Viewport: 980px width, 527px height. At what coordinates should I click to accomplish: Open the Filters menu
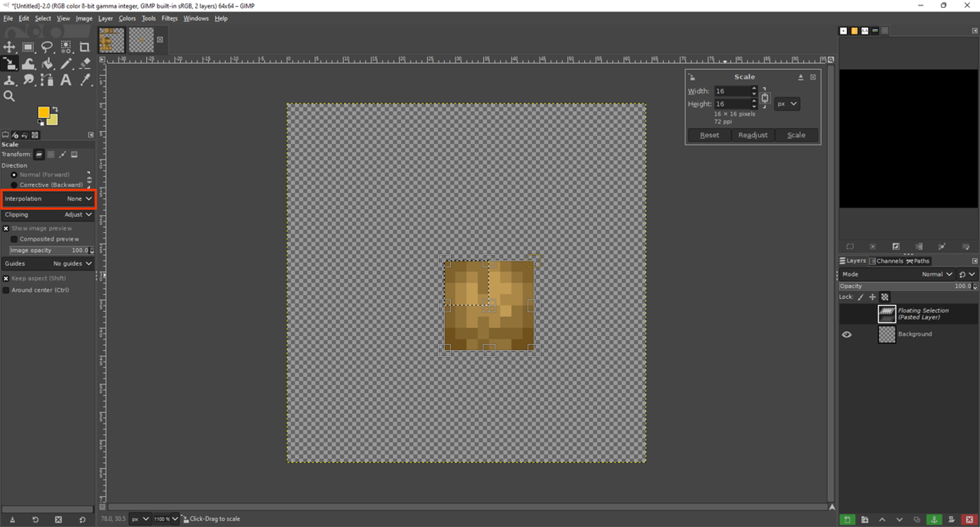[169, 18]
